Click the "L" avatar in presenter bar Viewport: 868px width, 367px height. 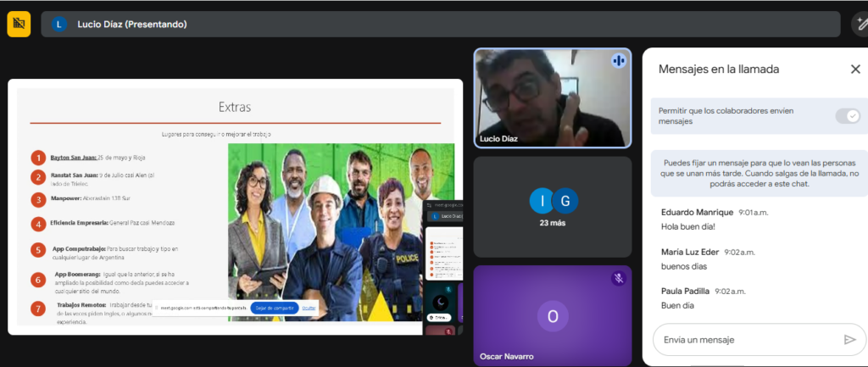(x=58, y=25)
